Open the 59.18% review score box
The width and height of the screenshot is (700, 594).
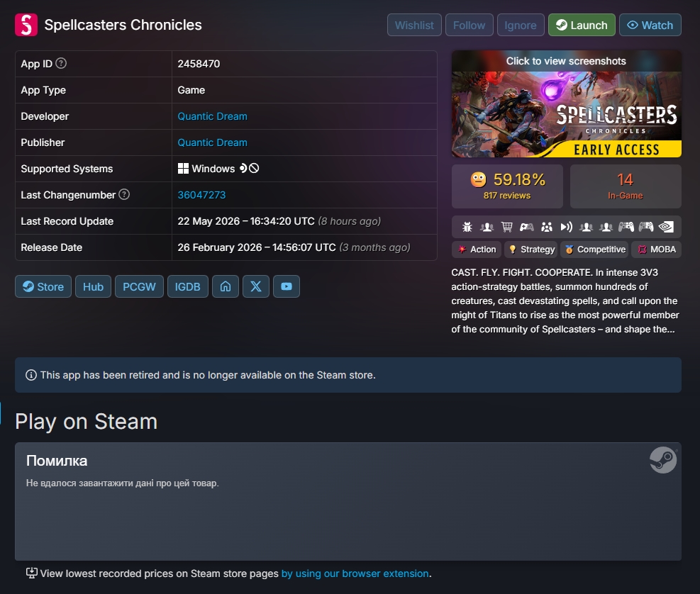click(x=507, y=186)
